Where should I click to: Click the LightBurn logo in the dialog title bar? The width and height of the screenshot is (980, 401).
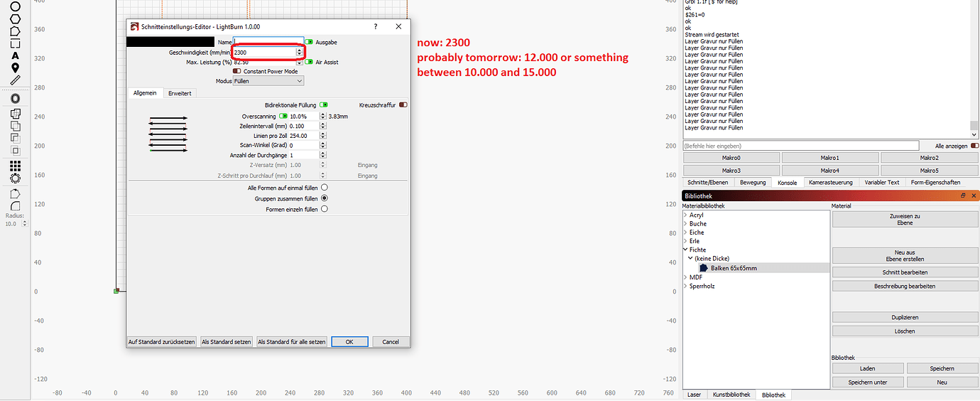(134, 26)
